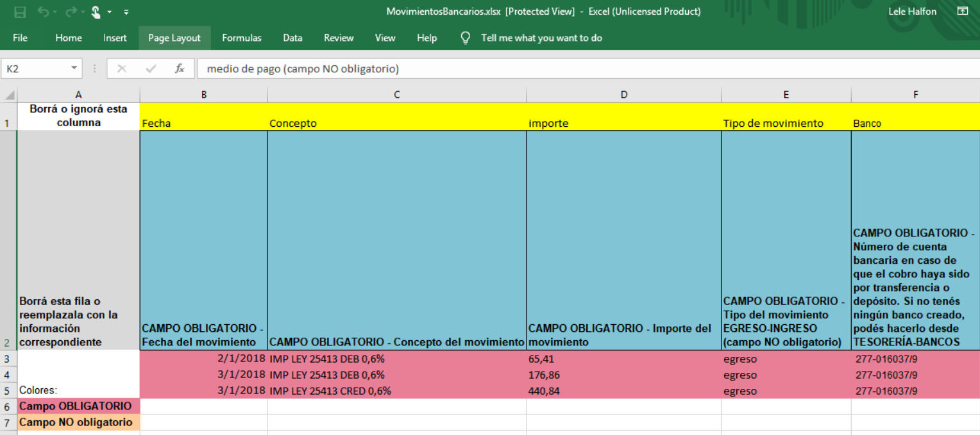Expand the Name Box dropdown arrow

pyautogui.click(x=74, y=69)
